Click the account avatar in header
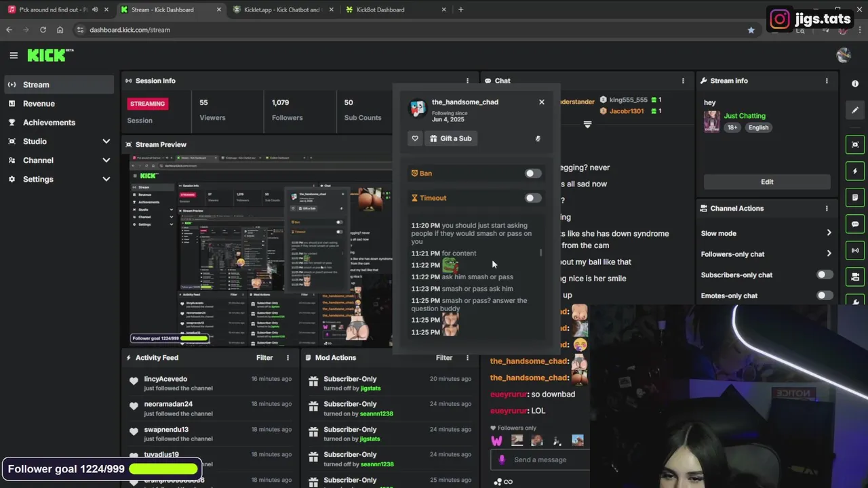This screenshot has height=488, width=868. 844,56
